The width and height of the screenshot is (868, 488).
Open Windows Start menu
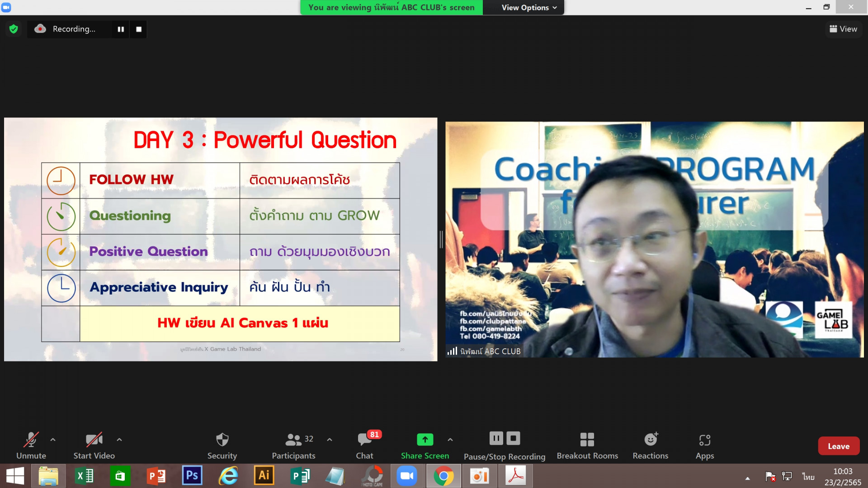(x=15, y=476)
